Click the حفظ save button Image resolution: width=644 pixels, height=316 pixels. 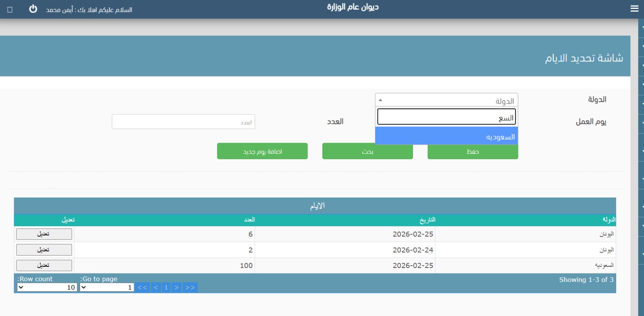pyautogui.click(x=473, y=152)
